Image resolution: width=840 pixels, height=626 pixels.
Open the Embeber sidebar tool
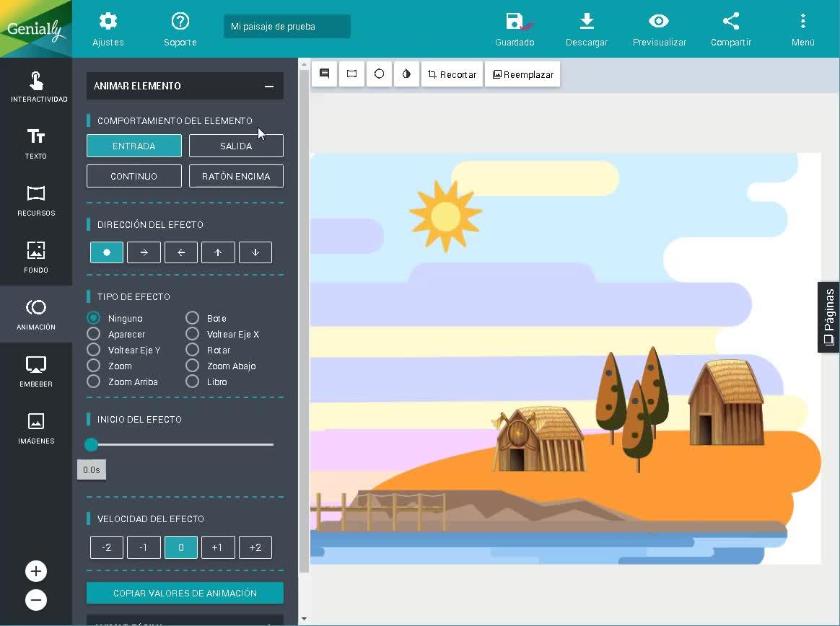coord(36,371)
